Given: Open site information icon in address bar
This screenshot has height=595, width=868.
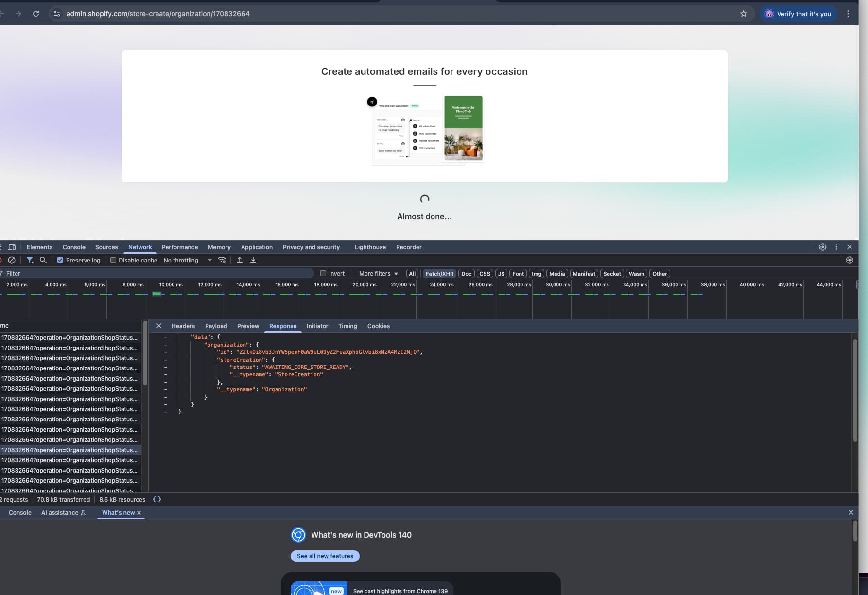Looking at the screenshot, I should pos(57,14).
